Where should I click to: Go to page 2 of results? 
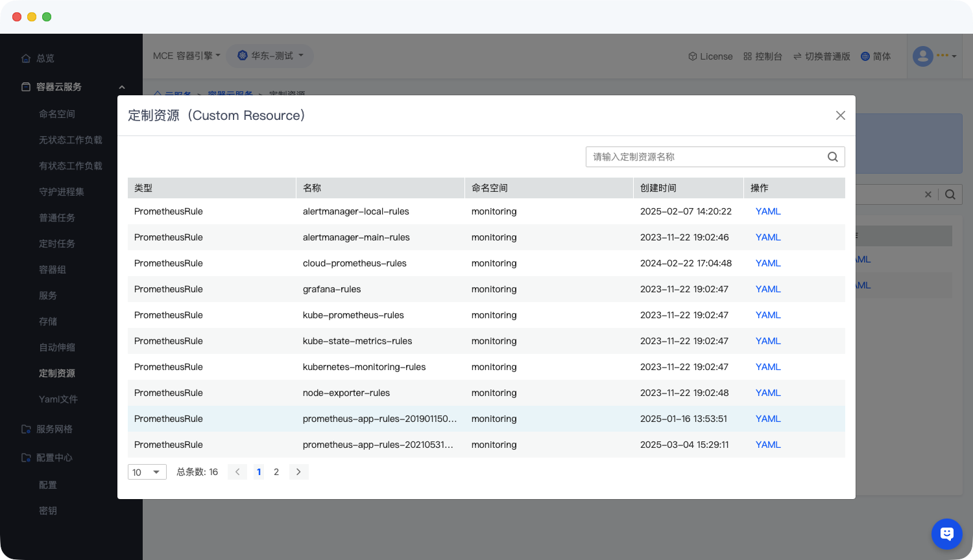coord(276,472)
